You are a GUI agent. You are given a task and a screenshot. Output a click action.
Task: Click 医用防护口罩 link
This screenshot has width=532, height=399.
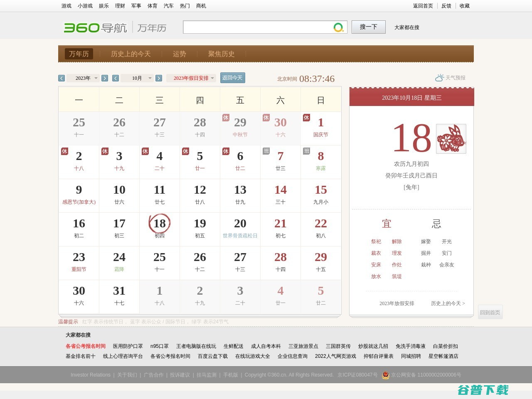coord(128,346)
